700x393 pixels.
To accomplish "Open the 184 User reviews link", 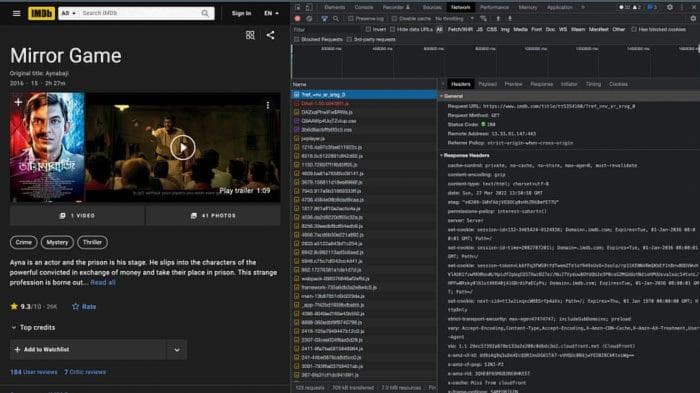I will click(x=33, y=372).
